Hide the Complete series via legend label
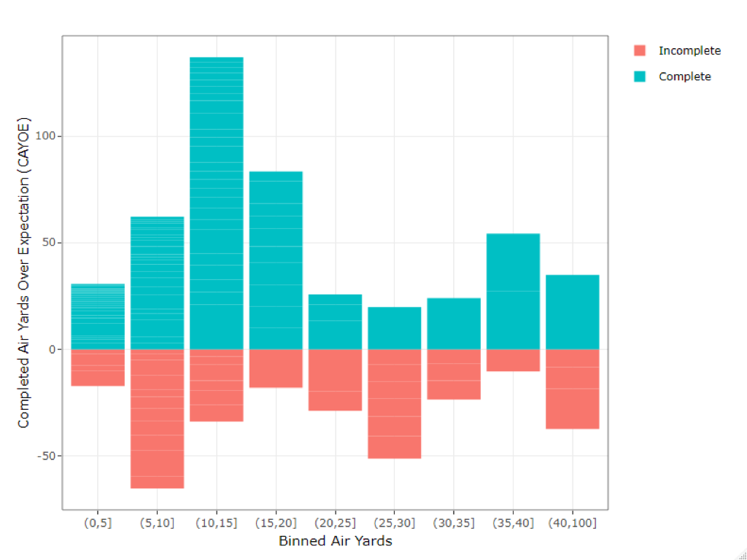Viewport: 747px width, 560px height. [x=684, y=77]
